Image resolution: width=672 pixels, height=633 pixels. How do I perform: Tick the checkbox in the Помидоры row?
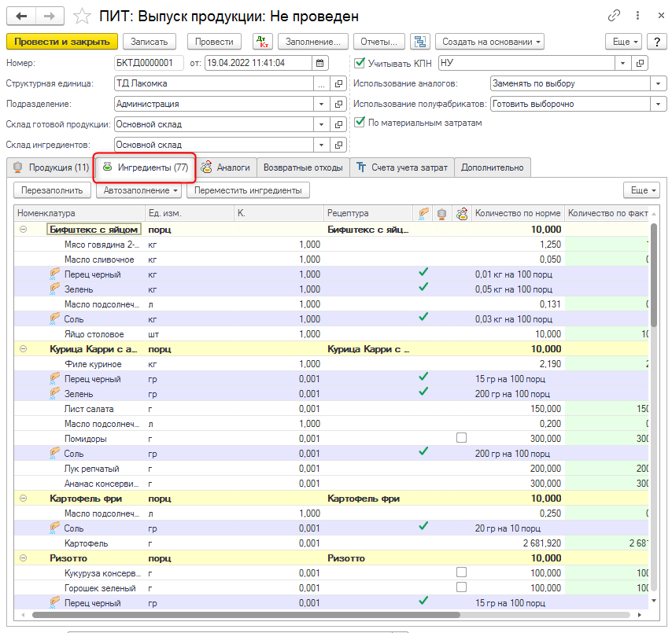point(462,438)
